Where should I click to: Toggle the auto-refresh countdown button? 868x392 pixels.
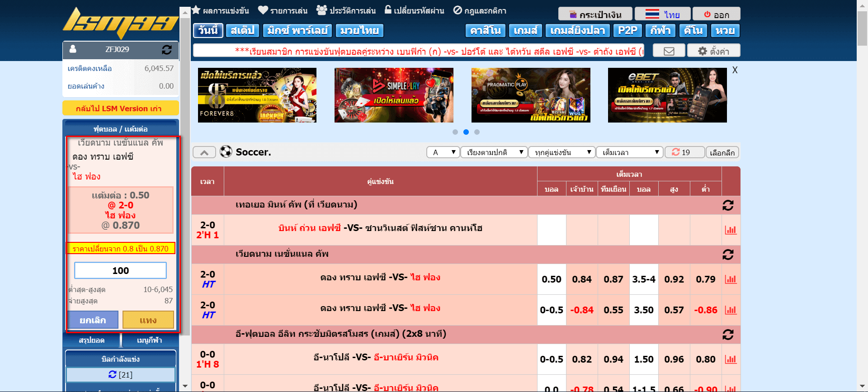(684, 152)
